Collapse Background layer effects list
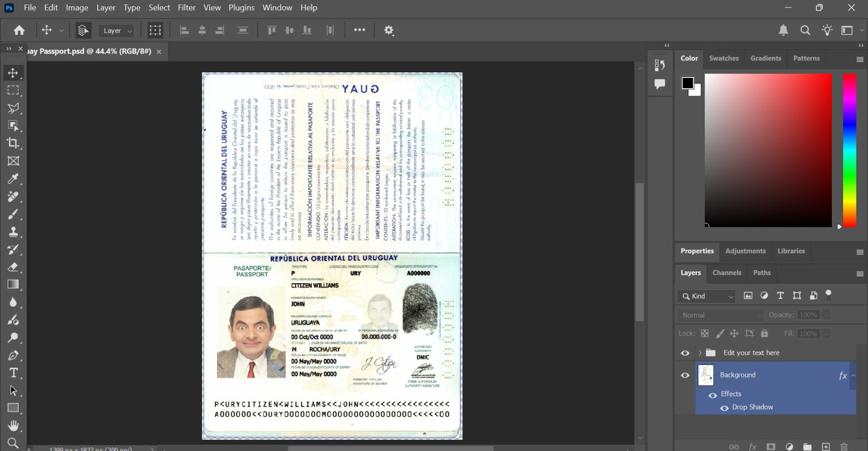Viewport: 868px width, 451px height. [853, 375]
